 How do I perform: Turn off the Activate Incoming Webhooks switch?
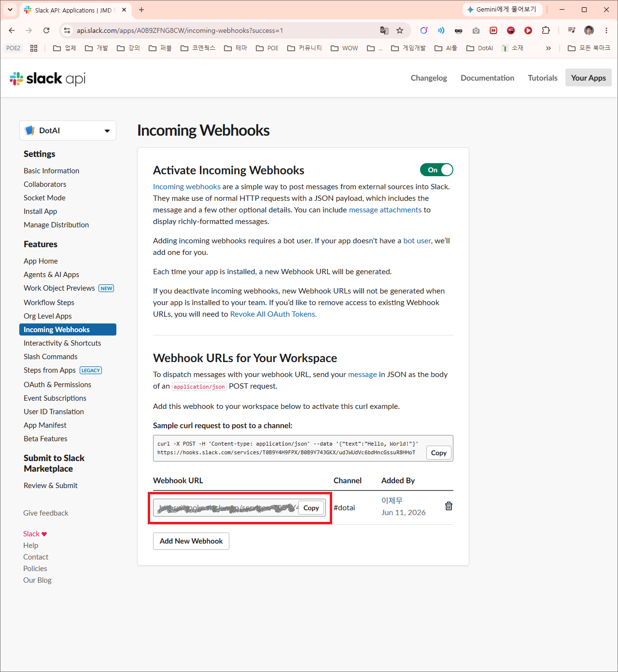click(x=436, y=170)
